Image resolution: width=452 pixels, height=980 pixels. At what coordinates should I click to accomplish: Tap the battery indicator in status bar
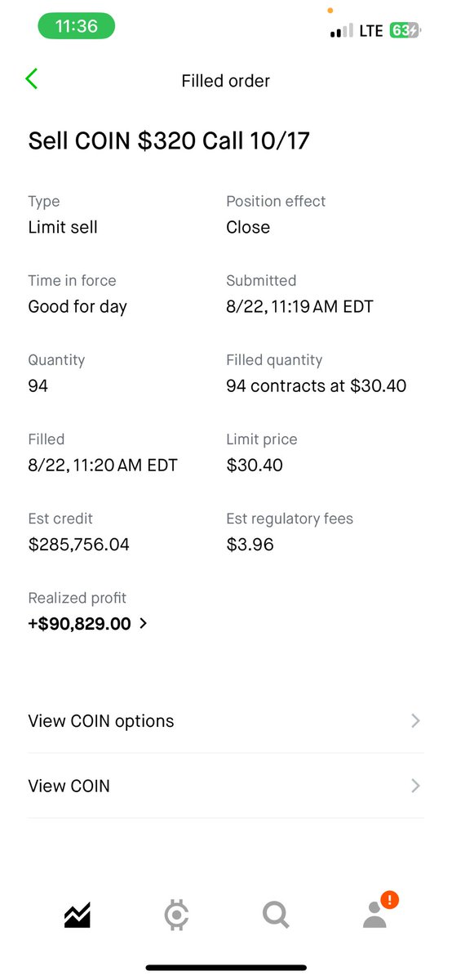pos(405,31)
